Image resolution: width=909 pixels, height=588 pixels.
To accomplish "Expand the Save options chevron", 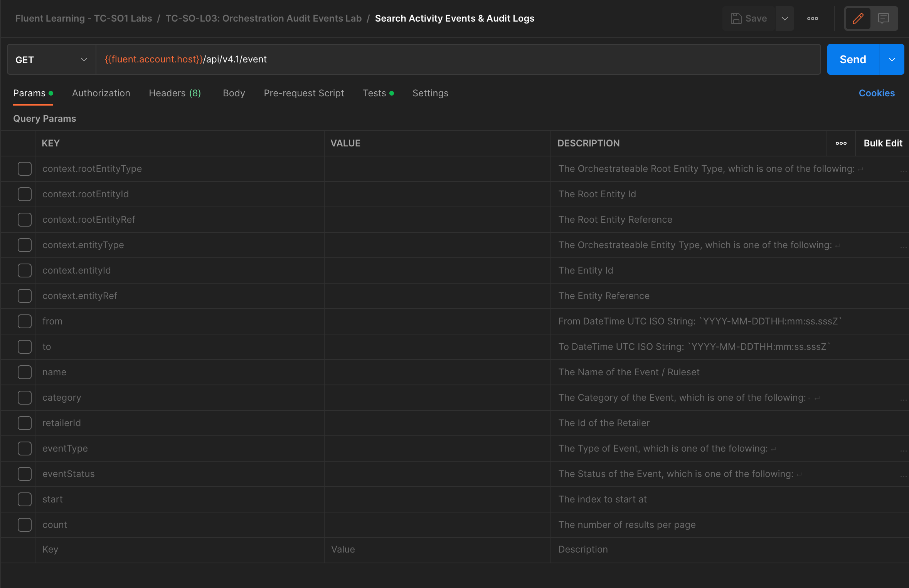I will 784,18.
